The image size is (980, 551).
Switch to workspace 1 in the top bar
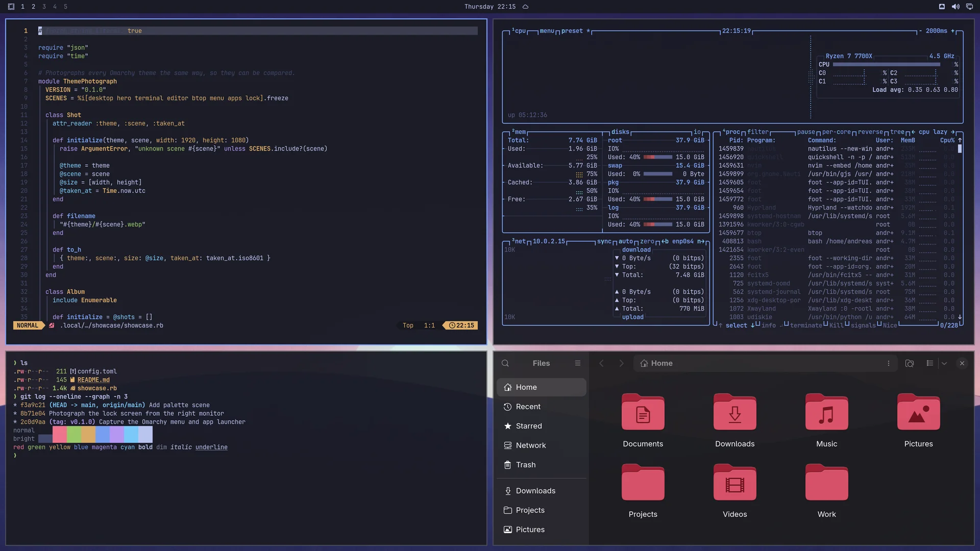pyautogui.click(x=22, y=7)
